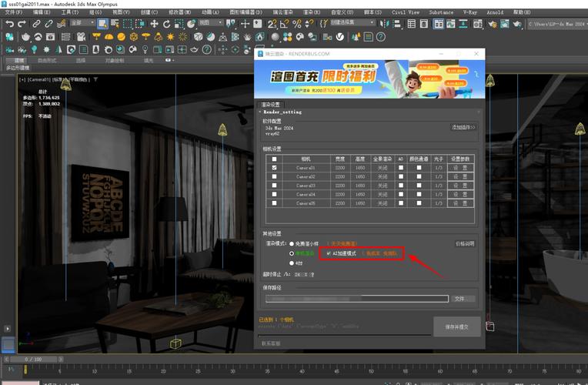
Task: Check the Camera02 row checkbox
Action: (x=274, y=176)
